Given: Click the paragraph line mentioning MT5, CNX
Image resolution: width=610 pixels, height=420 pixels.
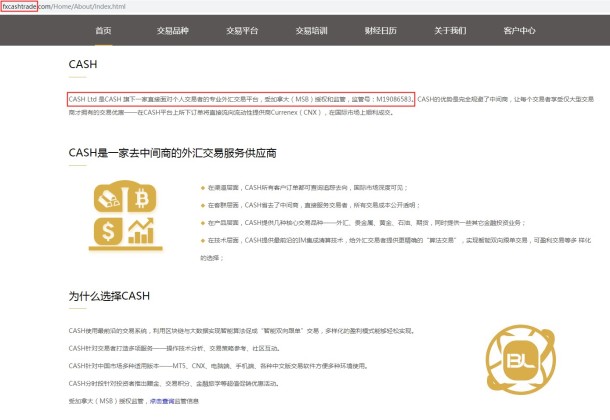Looking at the screenshot, I should [x=218, y=366].
